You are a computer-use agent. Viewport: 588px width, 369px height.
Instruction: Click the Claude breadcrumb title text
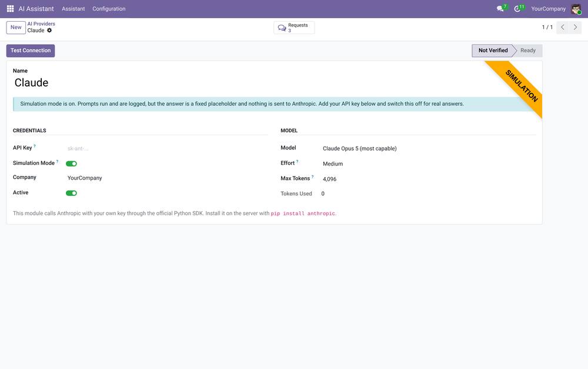pyautogui.click(x=36, y=31)
